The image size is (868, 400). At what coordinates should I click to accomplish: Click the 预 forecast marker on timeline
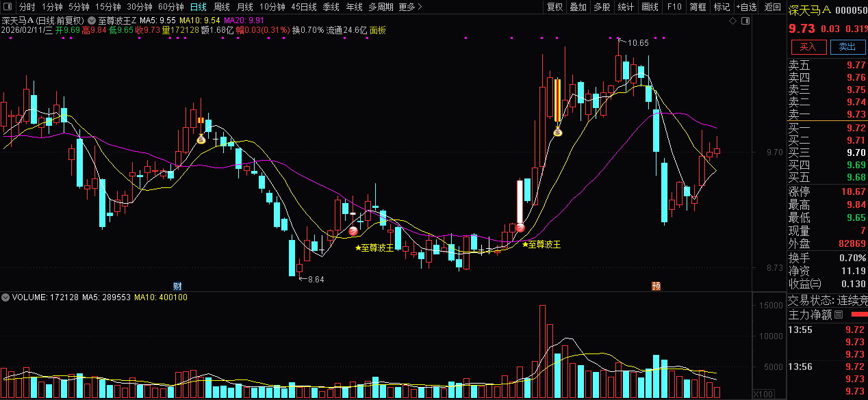656,285
